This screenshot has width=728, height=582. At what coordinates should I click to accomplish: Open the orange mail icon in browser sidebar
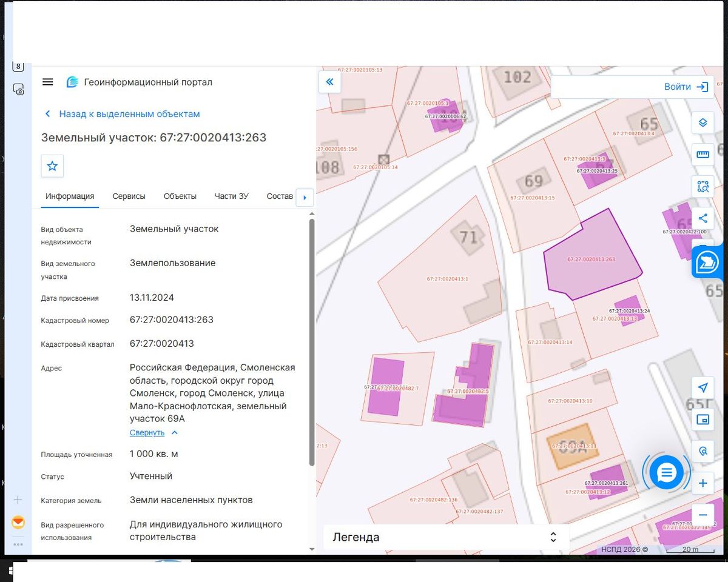pyautogui.click(x=18, y=522)
